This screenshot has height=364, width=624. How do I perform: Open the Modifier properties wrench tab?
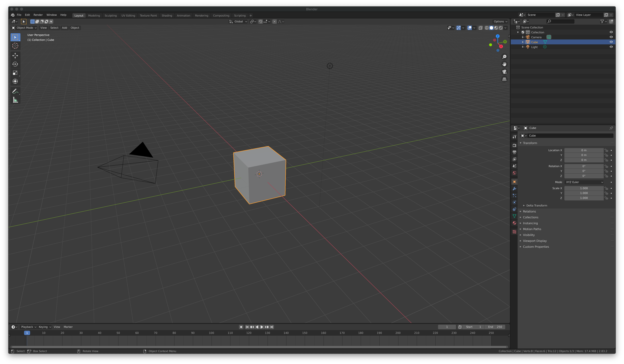click(514, 189)
